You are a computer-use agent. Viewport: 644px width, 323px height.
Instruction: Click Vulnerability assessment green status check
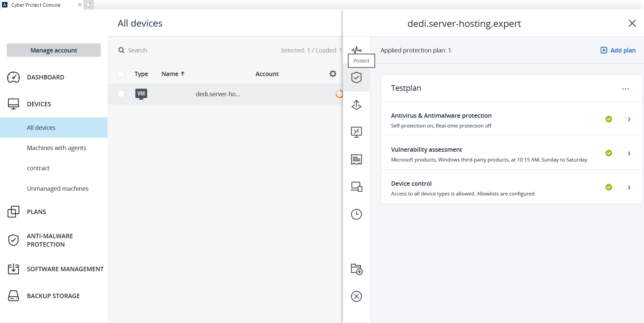pyautogui.click(x=609, y=153)
